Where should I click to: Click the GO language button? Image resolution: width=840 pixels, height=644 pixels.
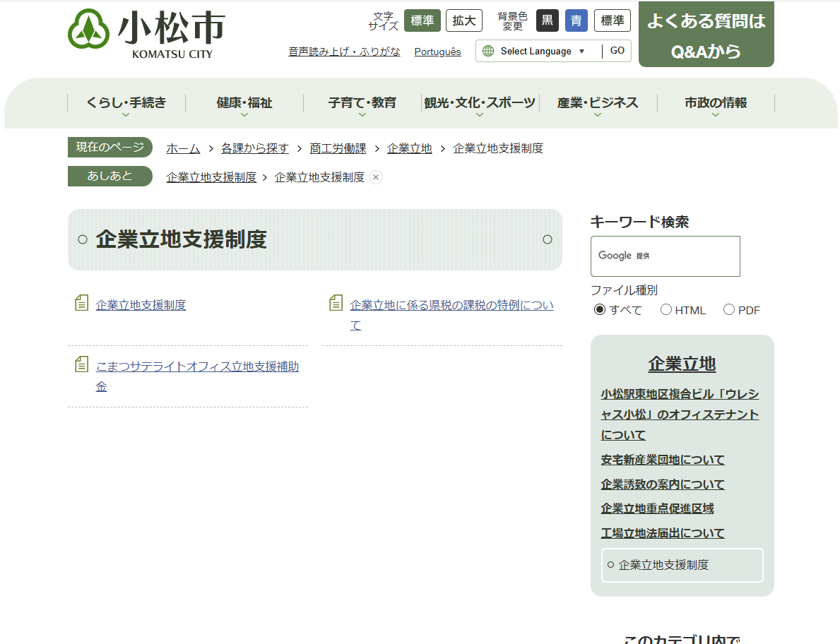(x=617, y=51)
